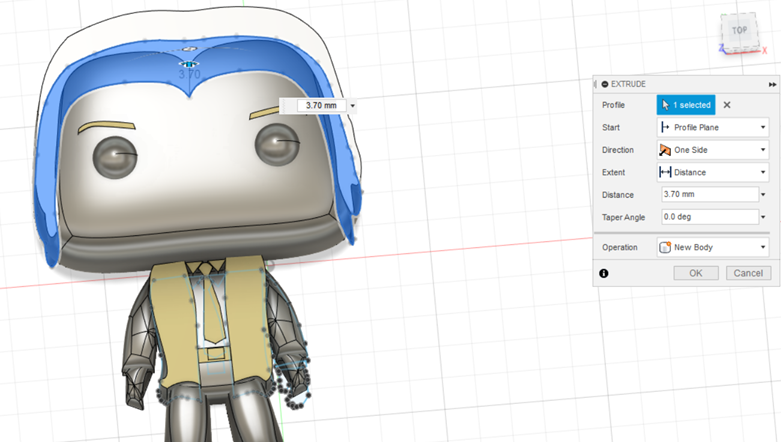Open the Operation 'New Body' dropdown

(713, 247)
